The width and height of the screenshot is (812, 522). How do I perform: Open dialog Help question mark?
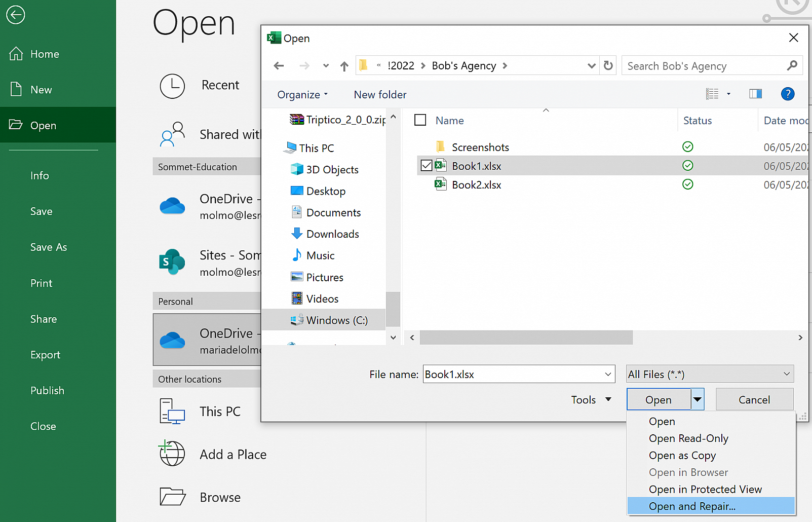coord(788,94)
